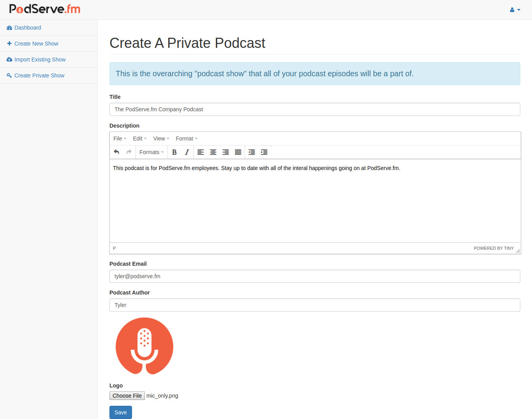Toggle italic formatting
This screenshot has height=419, width=532.
click(187, 152)
